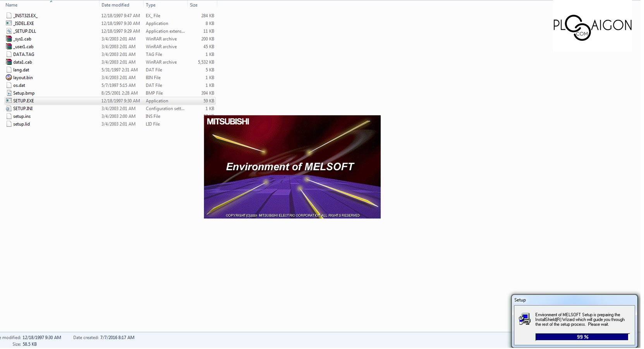Click the setup.ins file name
Image resolution: width=644 pixels, height=349 pixels.
pyautogui.click(x=22, y=116)
